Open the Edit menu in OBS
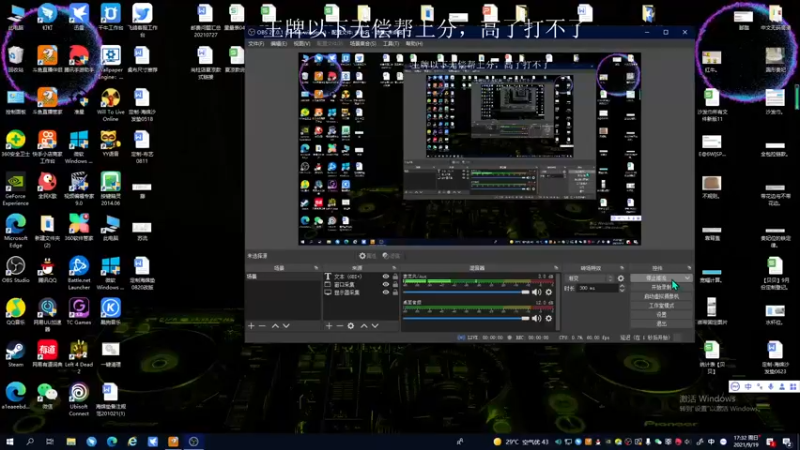Viewport: 800px width, 450px height. pyautogui.click(x=279, y=44)
